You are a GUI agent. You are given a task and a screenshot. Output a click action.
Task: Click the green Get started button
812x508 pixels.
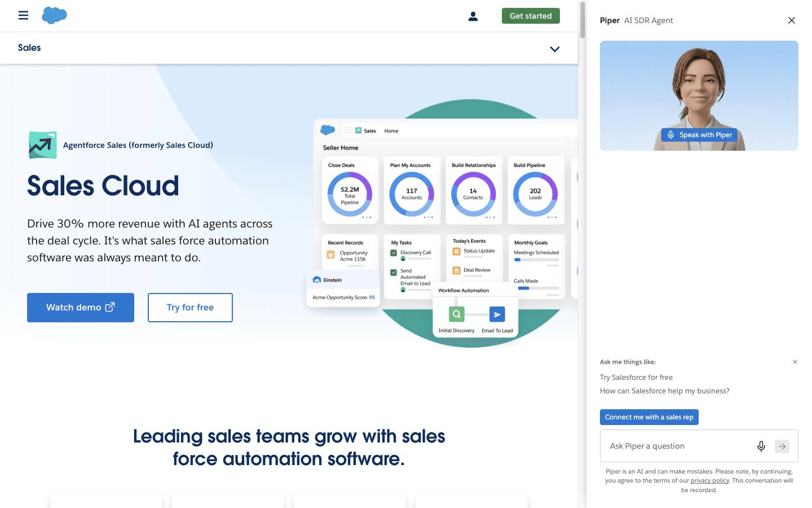pyautogui.click(x=531, y=16)
